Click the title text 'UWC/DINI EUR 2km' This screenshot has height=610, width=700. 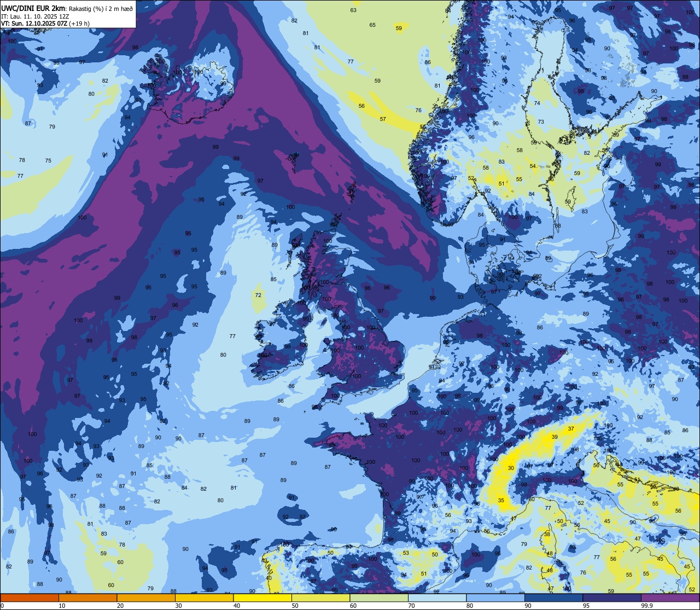(x=33, y=8)
